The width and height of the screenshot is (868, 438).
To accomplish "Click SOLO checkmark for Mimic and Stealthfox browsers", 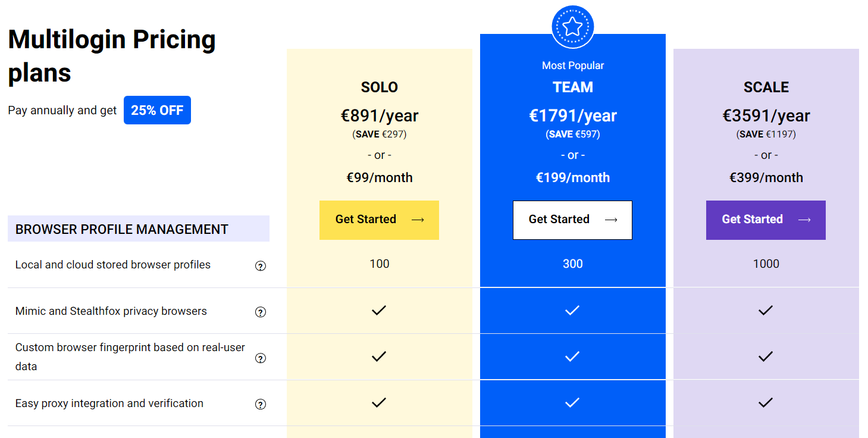I will tap(379, 310).
